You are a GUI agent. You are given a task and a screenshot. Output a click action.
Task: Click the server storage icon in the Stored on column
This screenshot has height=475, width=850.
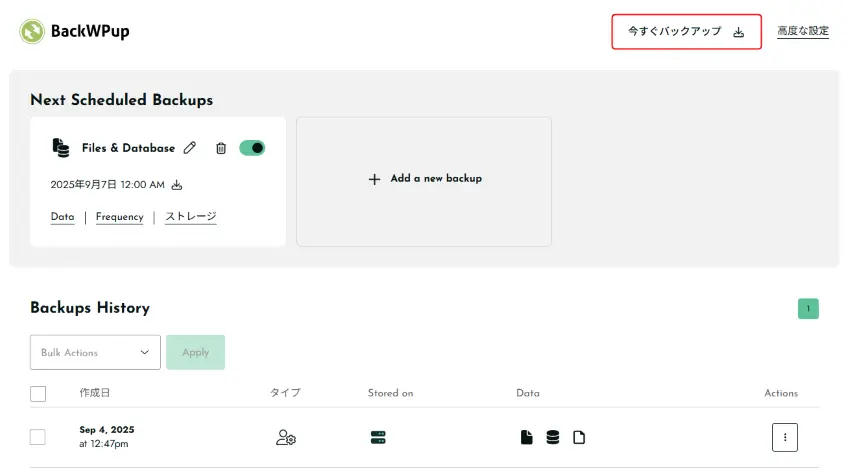pyautogui.click(x=378, y=437)
